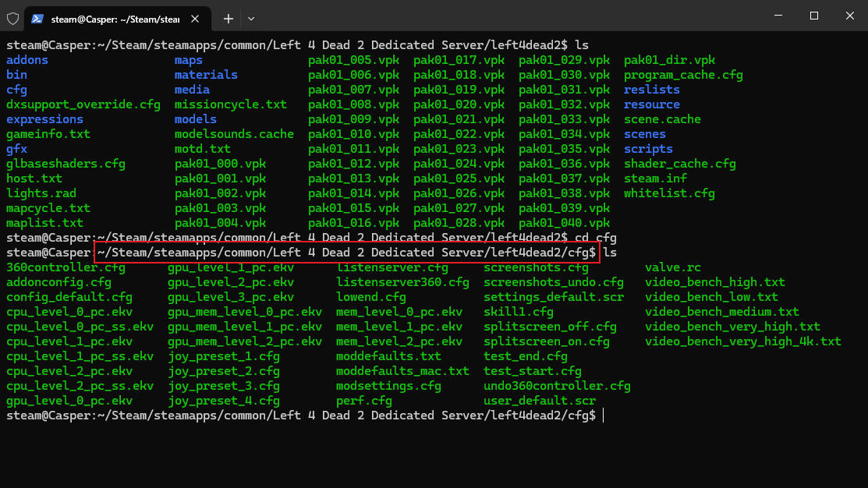Click mapcycle.txt file name
The height and width of the screenshot is (488, 868).
coord(48,208)
